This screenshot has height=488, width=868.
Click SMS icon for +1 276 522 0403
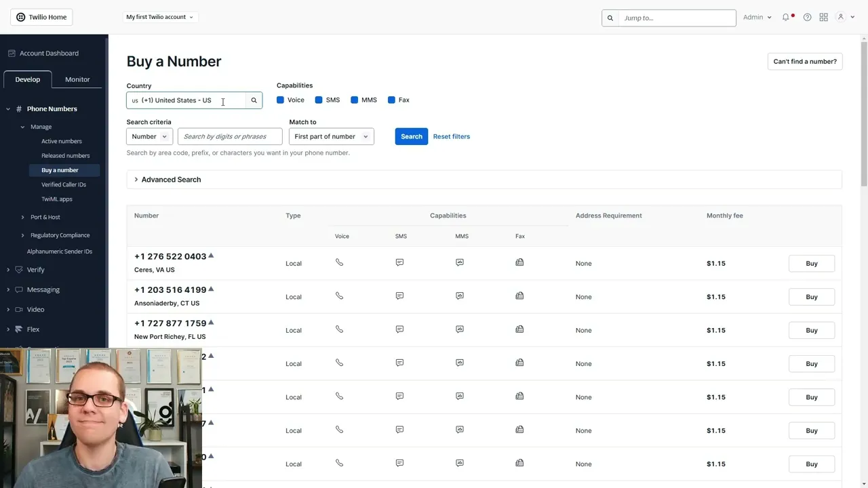coord(399,262)
